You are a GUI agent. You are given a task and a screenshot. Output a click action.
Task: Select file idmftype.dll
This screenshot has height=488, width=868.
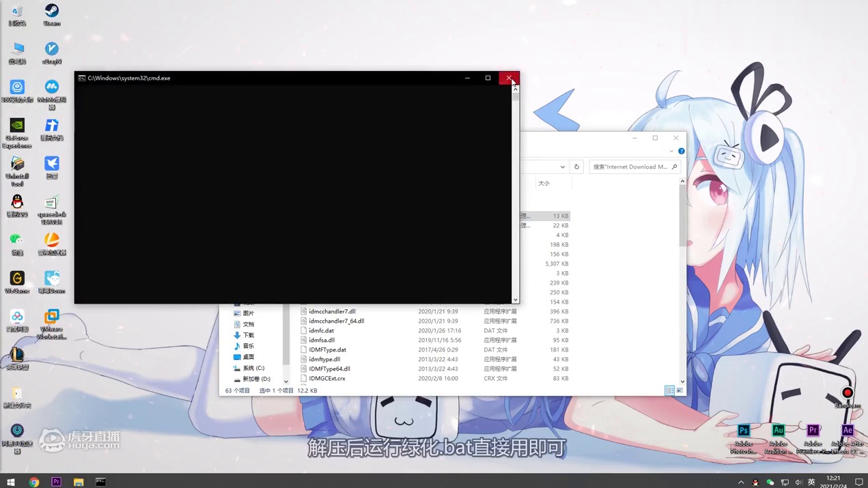coord(324,359)
